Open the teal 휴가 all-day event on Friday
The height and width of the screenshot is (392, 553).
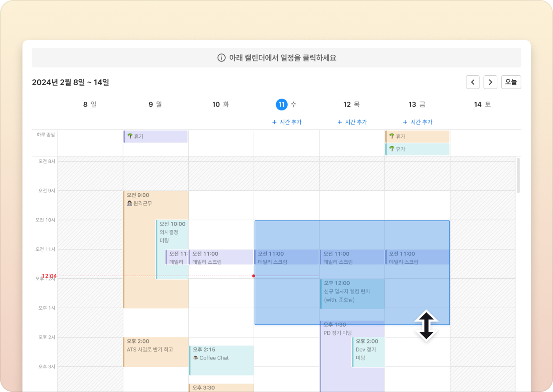[417, 149]
